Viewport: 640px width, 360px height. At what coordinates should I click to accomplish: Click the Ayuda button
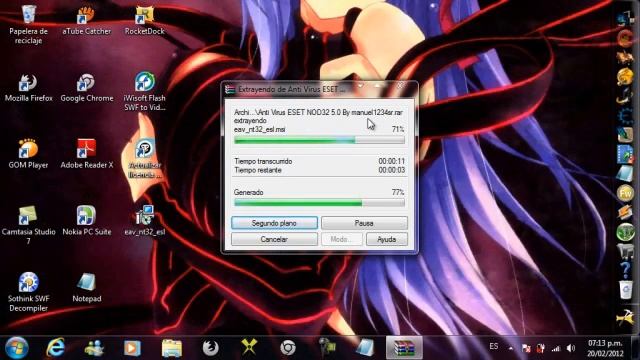click(387, 239)
